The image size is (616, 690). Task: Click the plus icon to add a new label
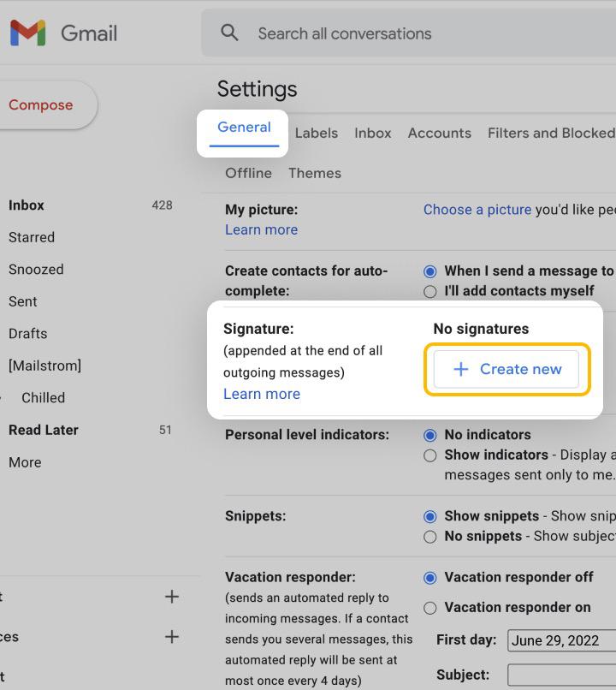coord(171,596)
